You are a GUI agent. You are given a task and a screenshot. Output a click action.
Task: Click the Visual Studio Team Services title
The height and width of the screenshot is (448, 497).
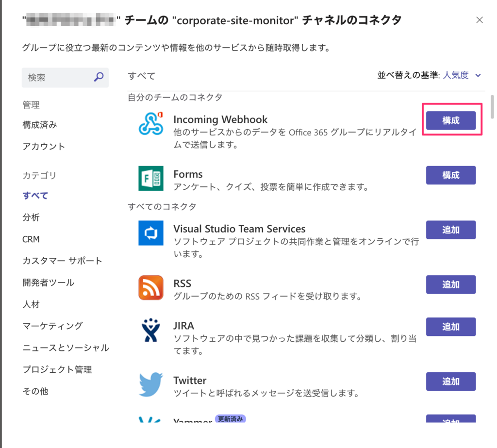point(239,229)
